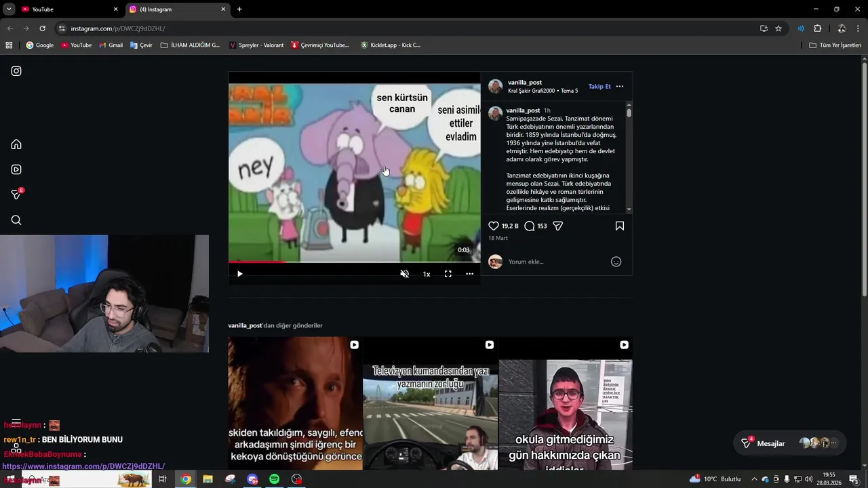Reload the current page
The image size is (868, 488).
click(42, 28)
